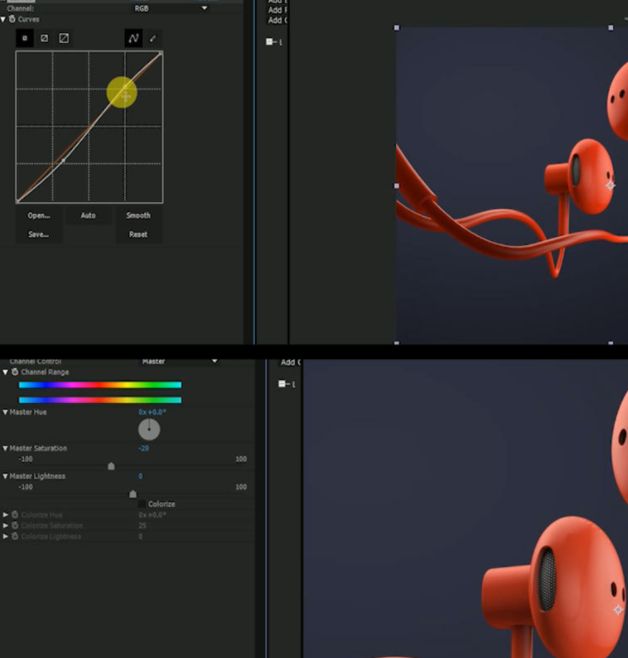The width and height of the screenshot is (628, 658).
Task: Select the small curve grid size icon
Action: 25,38
